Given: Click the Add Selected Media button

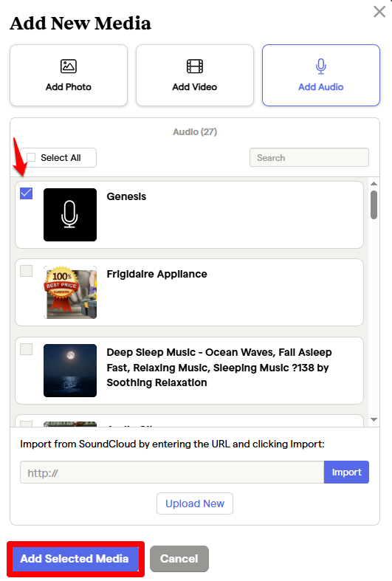Looking at the screenshot, I should pos(75,559).
